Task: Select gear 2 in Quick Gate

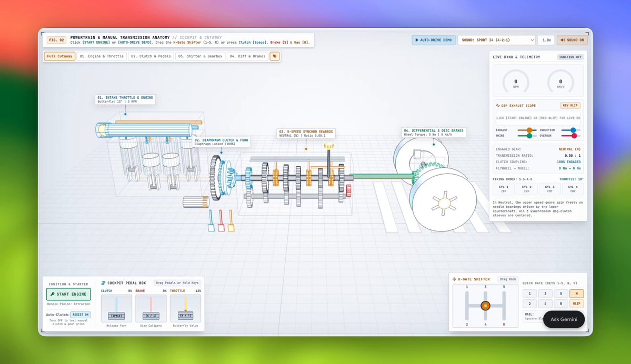Action: pyautogui.click(x=529, y=304)
